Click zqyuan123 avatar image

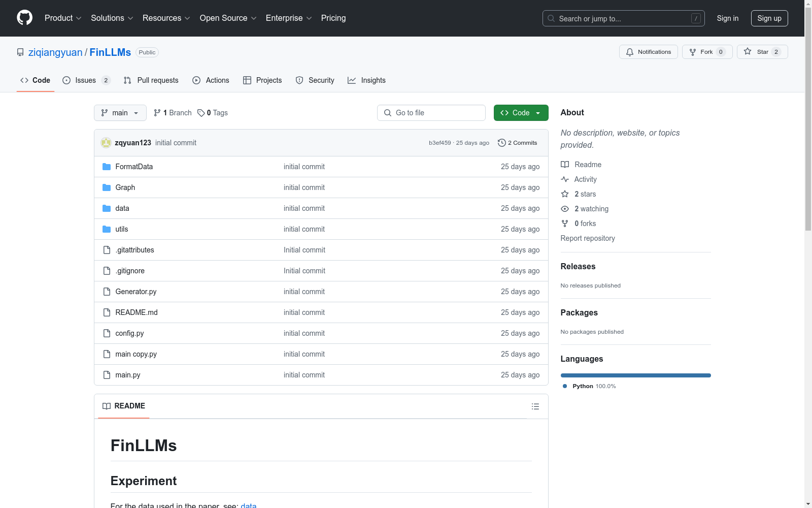(x=106, y=143)
